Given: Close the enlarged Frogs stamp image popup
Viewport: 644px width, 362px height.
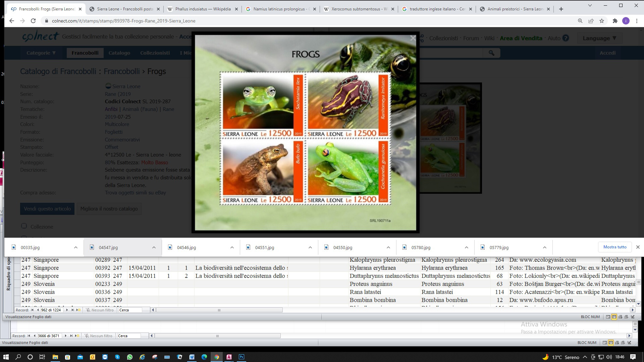Looking at the screenshot, I should click(x=413, y=38).
